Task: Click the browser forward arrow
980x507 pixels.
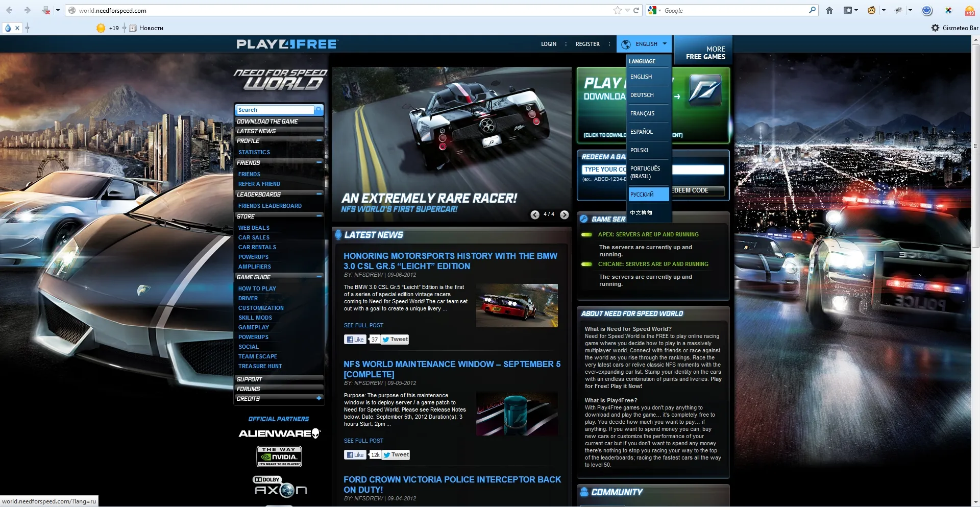Action: [x=28, y=10]
